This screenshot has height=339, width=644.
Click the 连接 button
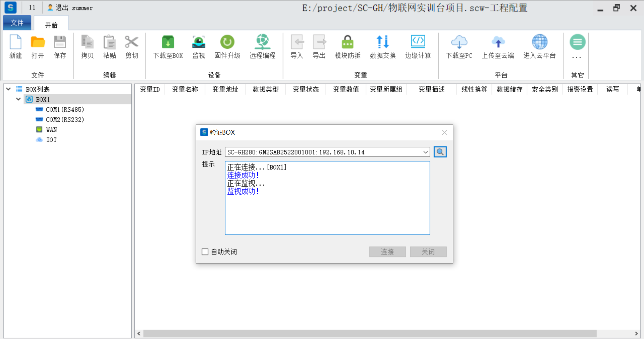387,252
